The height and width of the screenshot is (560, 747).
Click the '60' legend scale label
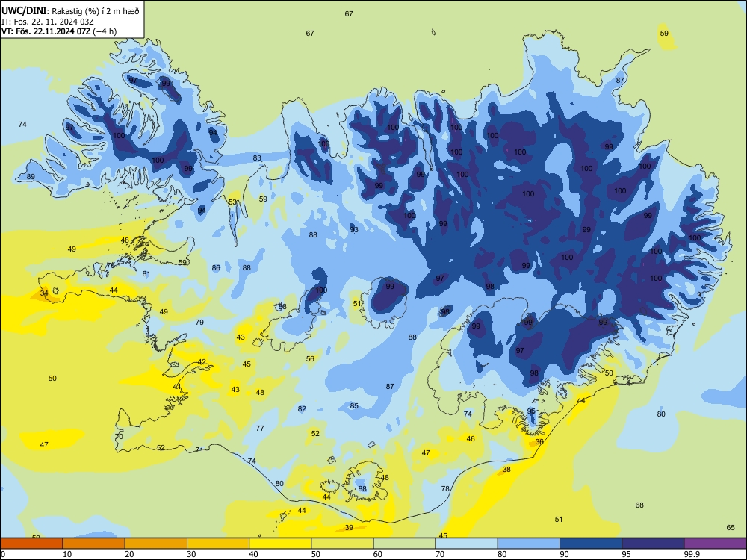pyautogui.click(x=378, y=554)
